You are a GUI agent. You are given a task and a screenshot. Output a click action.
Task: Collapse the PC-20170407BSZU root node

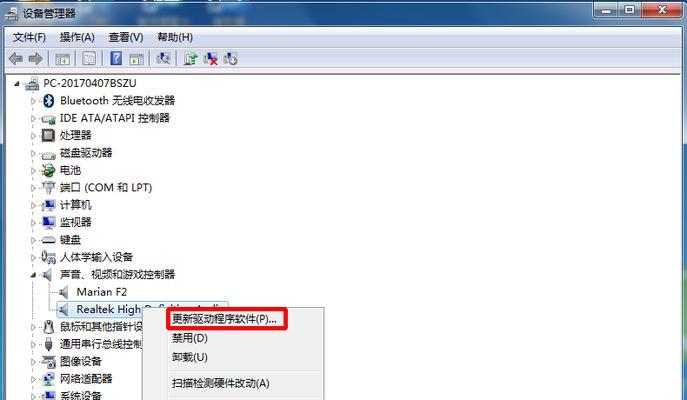[17, 83]
